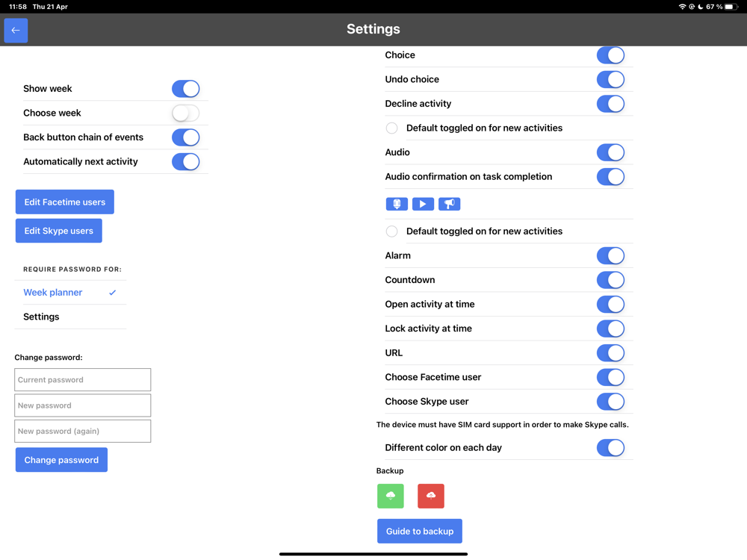
Task: Toggle Audio confirmation on task completion
Action: [610, 177]
